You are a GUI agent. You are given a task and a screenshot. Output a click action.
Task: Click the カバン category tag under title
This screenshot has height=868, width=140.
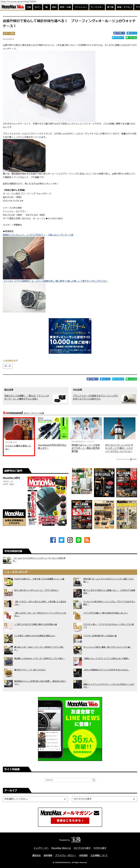point(6,33)
